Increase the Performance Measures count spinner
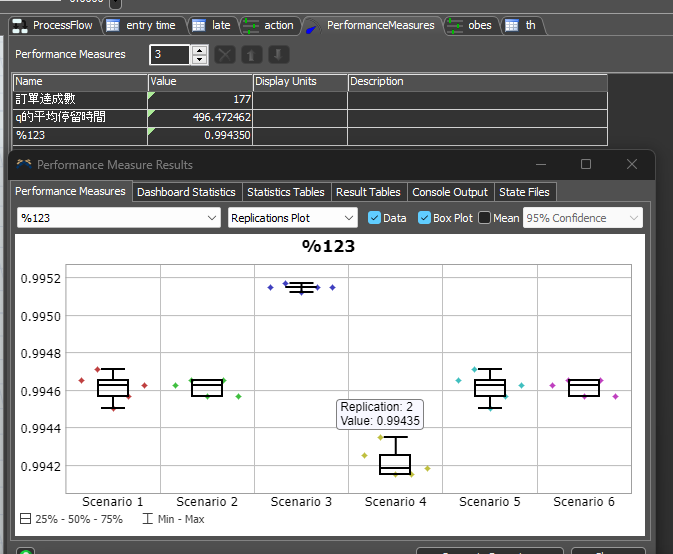 tap(199, 50)
